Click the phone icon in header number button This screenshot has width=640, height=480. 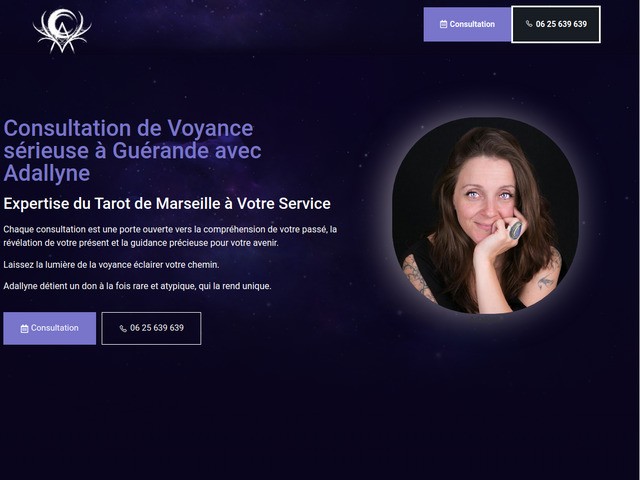click(529, 24)
